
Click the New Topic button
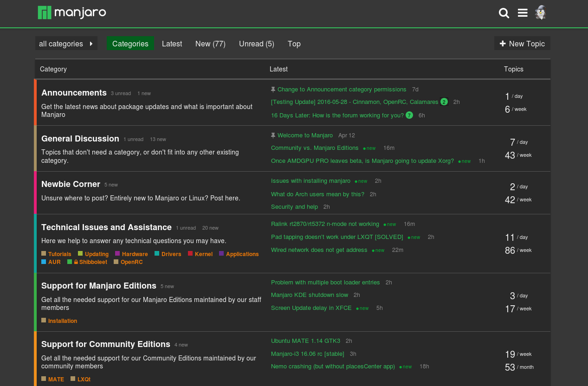[x=522, y=43]
